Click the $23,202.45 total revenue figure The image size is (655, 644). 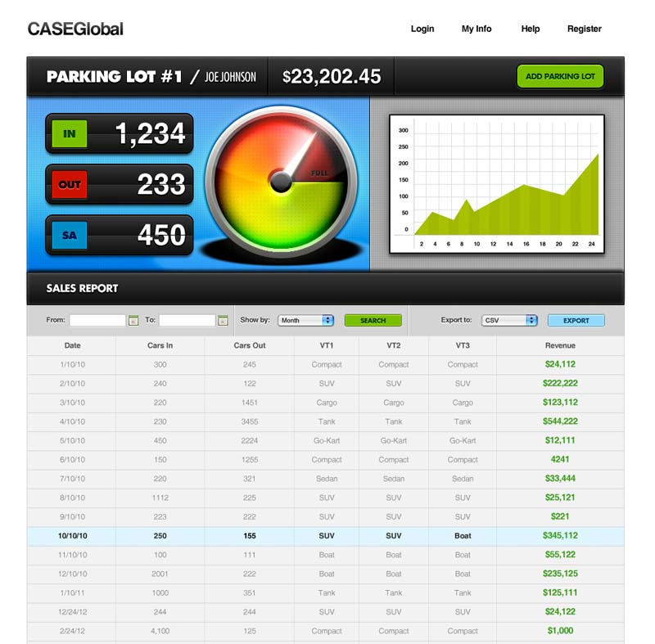[x=332, y=76]
